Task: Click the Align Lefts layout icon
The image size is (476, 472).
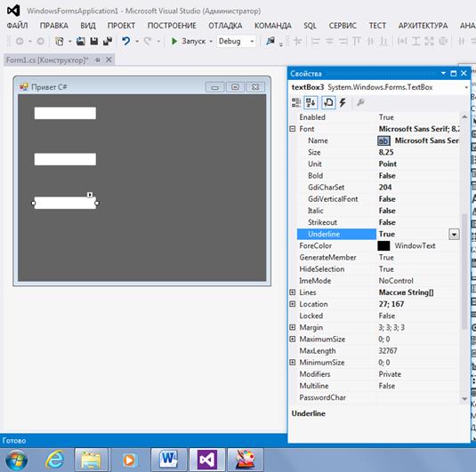Action: (316, 41)
